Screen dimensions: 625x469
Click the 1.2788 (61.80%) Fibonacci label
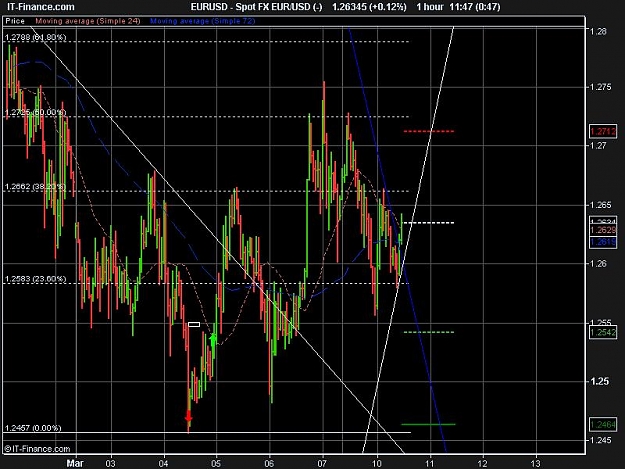click(x=35, y=37)
